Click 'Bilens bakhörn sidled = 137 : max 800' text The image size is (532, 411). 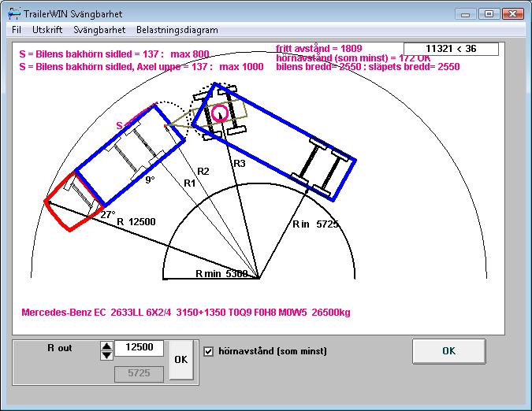click(x=114, y=54)
